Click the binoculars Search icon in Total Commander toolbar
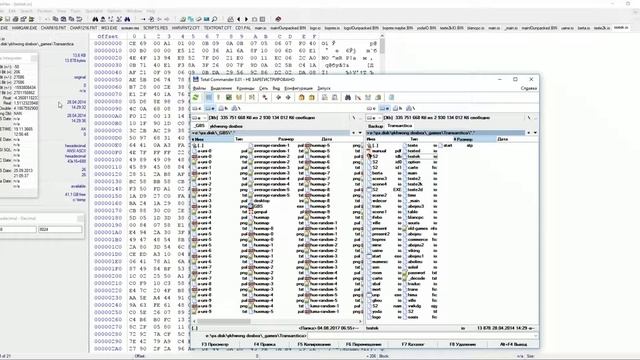 (348, 98)
